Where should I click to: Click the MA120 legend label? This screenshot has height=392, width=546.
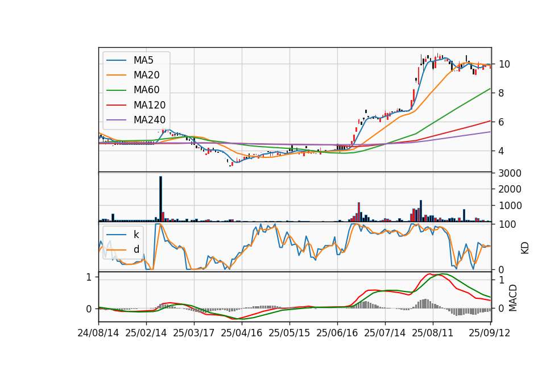click(x=150, y=105)
